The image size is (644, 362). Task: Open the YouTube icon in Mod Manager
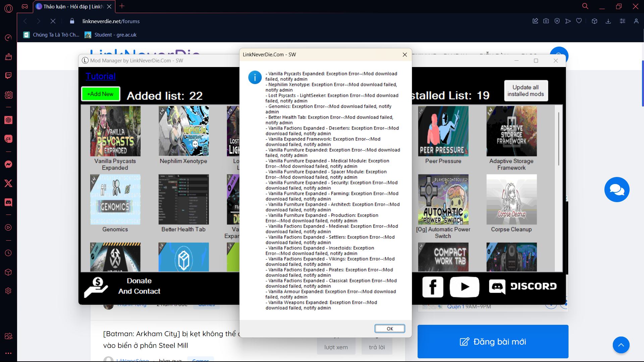pyautogui.click(x=464, y=287)
